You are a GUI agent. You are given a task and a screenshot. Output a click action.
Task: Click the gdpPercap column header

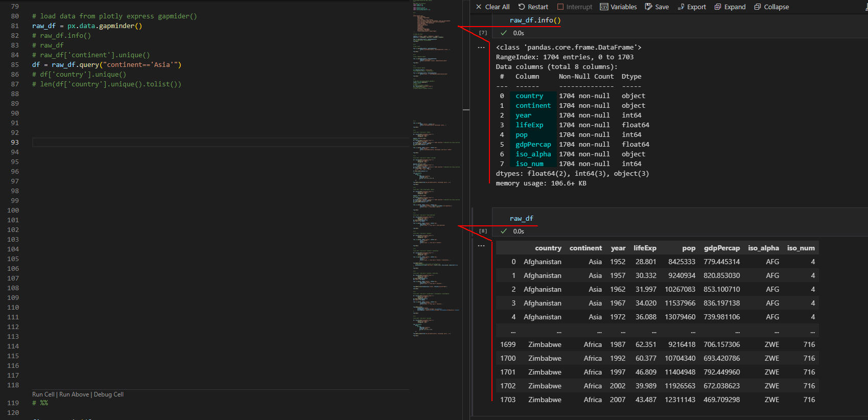[722, 248]
